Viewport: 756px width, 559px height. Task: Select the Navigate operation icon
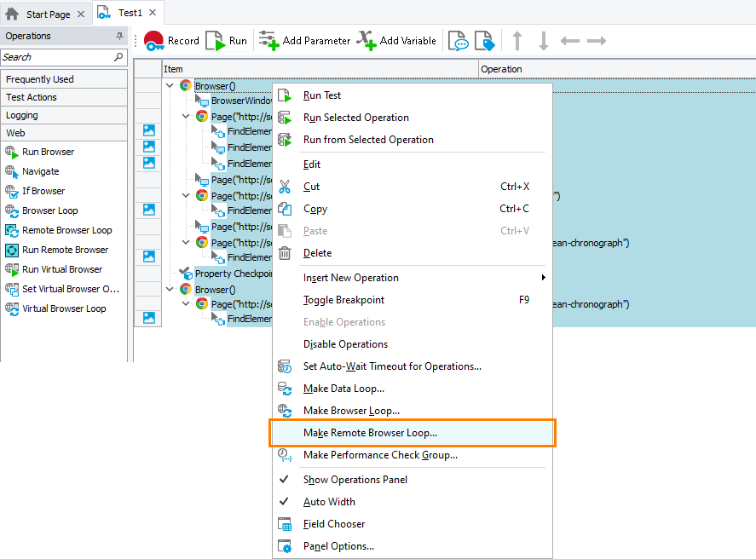coord(13,171)
